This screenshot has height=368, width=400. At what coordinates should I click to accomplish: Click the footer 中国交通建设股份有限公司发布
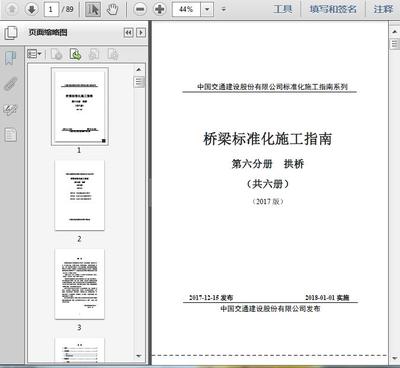[x=270, y=309]
